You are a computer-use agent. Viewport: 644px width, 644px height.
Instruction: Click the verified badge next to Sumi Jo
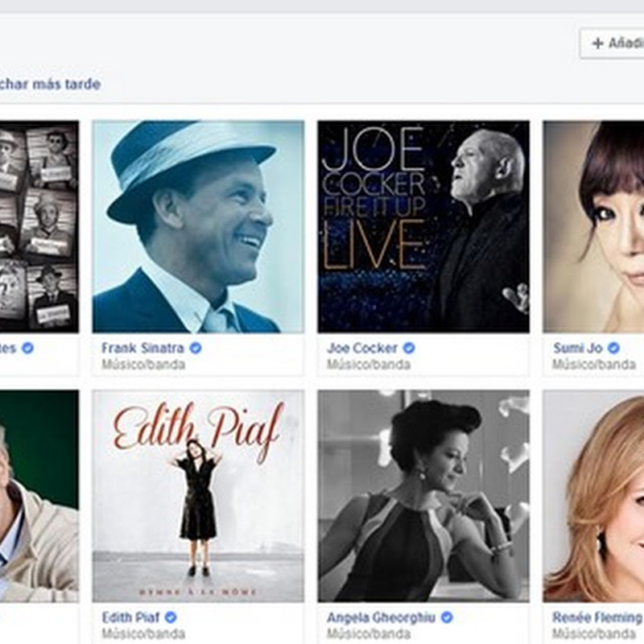613,348
